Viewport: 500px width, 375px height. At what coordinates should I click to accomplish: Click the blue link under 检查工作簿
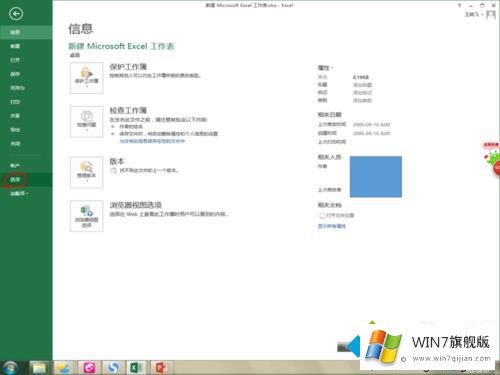(152, 141)
